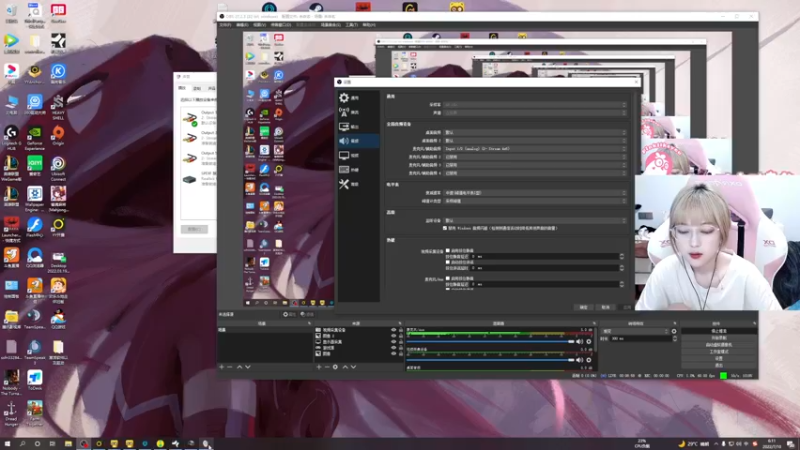
Task: Open the gear menu of second mixer channel
Action: [x=588, y=360]
